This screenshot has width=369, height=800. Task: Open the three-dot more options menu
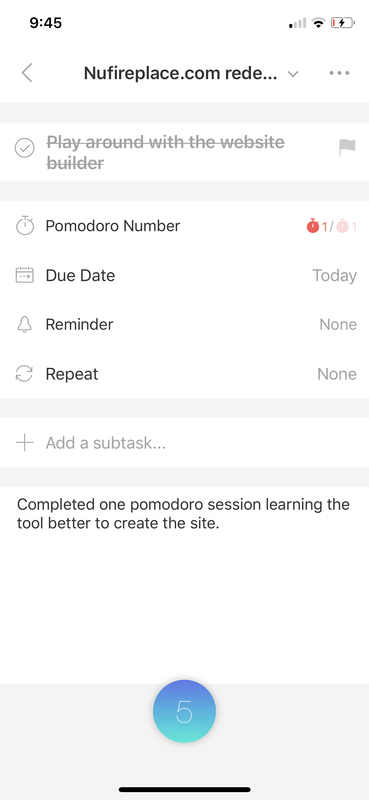tap(339, 73)
